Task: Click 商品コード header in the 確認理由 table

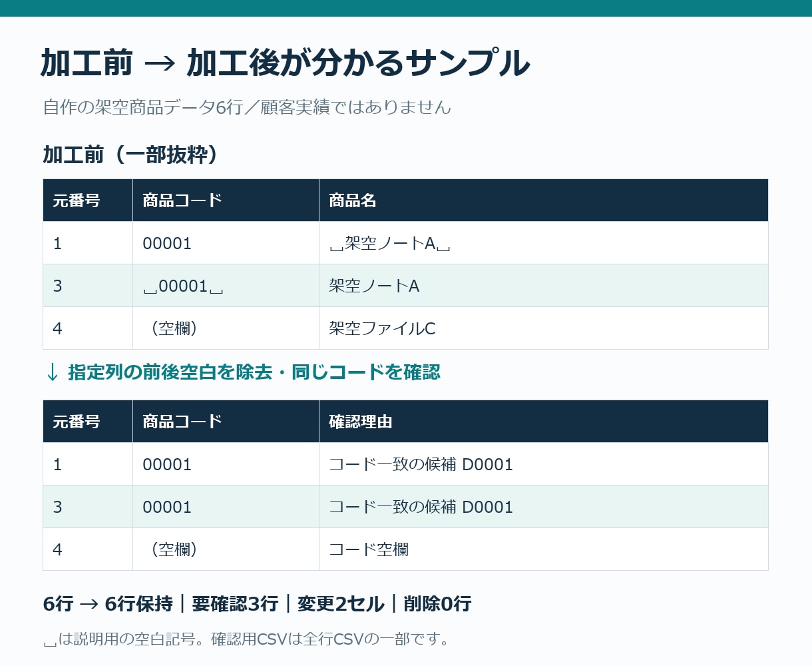Action: [x=226, y=422]
